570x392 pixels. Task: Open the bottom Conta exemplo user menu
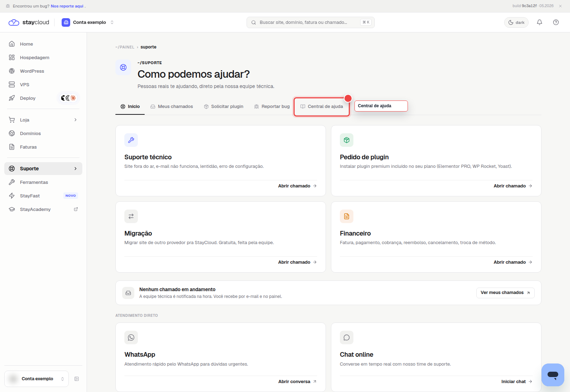(x=36, y=379)
